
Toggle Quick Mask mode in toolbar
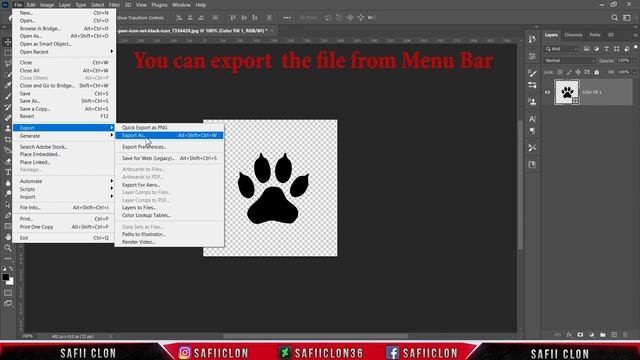coord(8,293)
